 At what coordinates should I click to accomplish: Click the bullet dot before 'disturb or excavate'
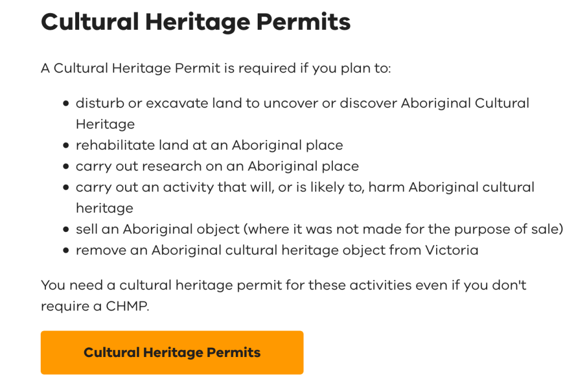(x=65, y=104)
